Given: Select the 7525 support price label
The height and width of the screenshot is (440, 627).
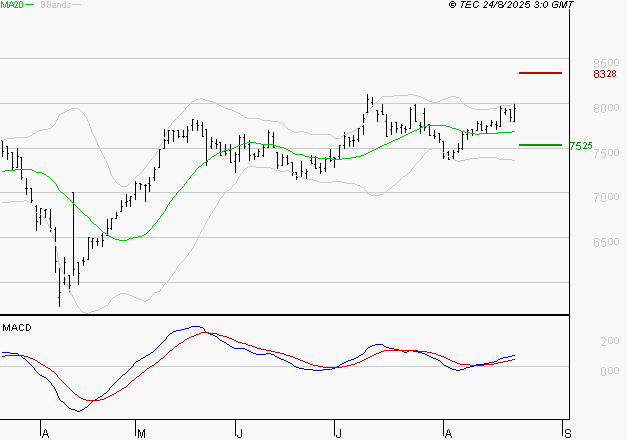Looking at the screenshot, I should click(581, 146).
